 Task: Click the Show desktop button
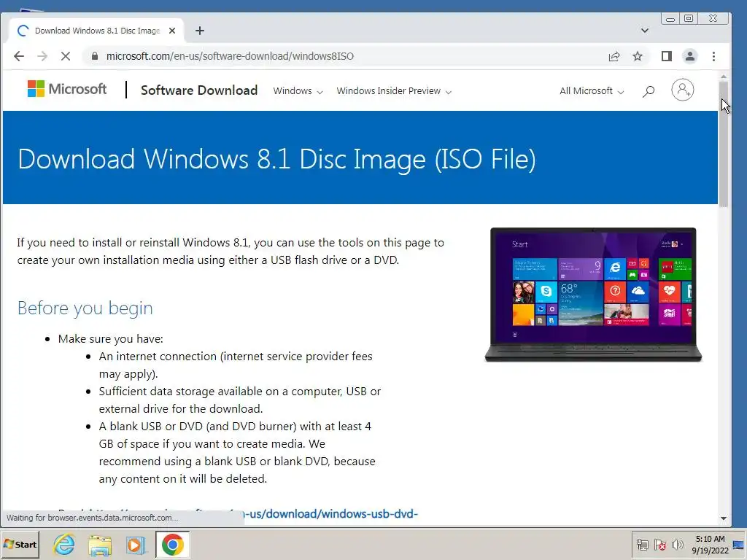[x=740, y=544]
